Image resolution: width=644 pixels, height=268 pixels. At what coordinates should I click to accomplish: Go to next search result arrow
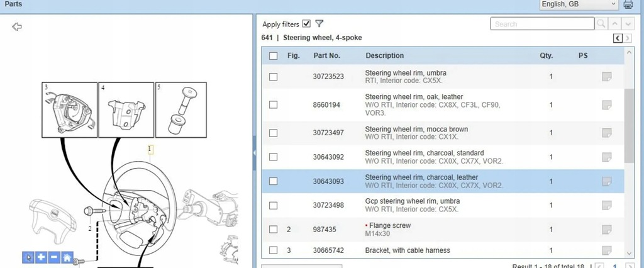tap(628, 24)
